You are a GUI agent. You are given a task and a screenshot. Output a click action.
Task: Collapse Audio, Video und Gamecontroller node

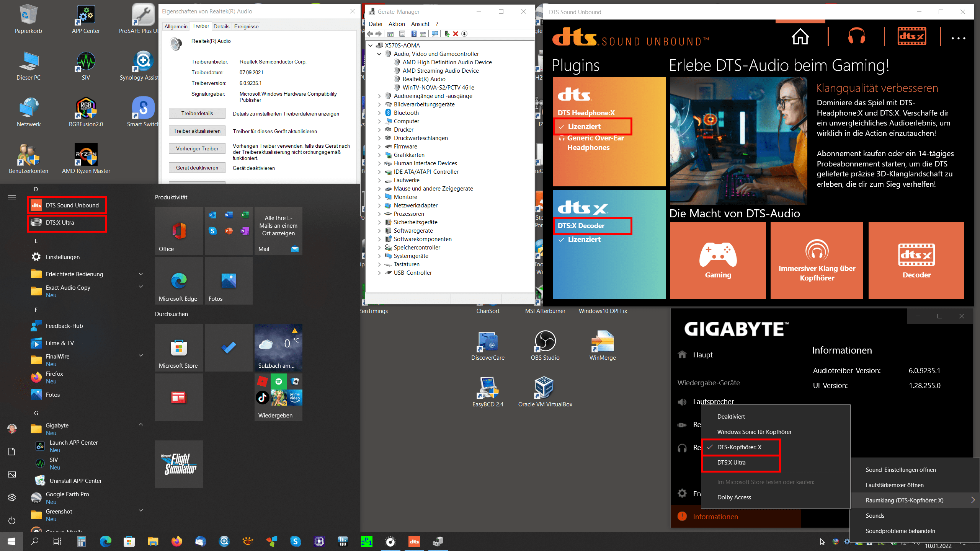pos(379,54)
